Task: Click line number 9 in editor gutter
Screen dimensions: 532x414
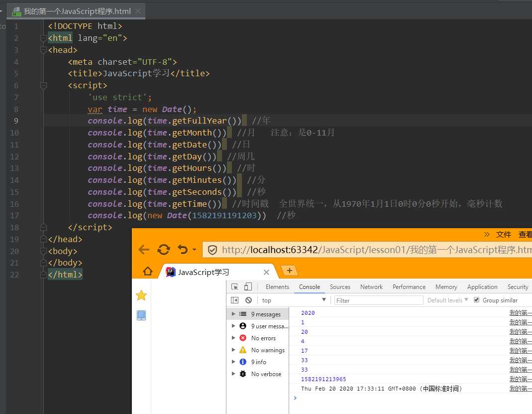Action: (16, 121)
